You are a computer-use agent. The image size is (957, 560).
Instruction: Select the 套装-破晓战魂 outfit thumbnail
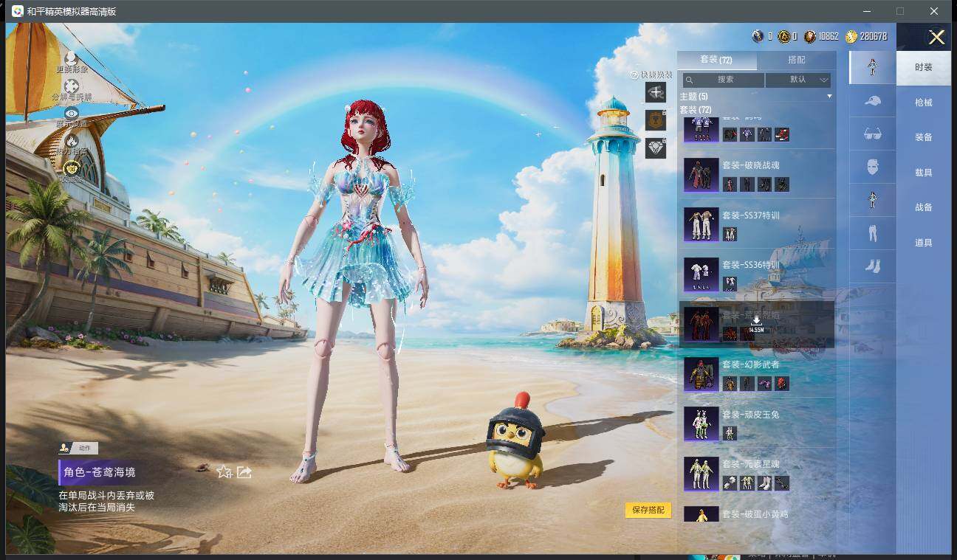pos(701,175)
